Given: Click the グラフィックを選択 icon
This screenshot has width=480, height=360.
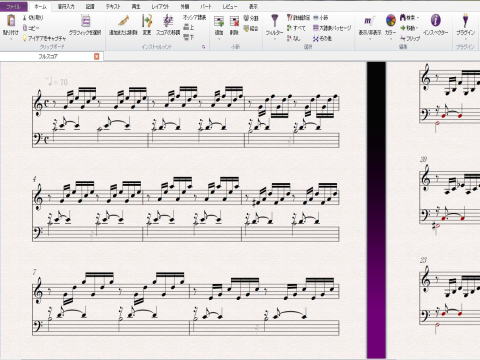Looking at the screenshot, I should click(x=85, y=22).
